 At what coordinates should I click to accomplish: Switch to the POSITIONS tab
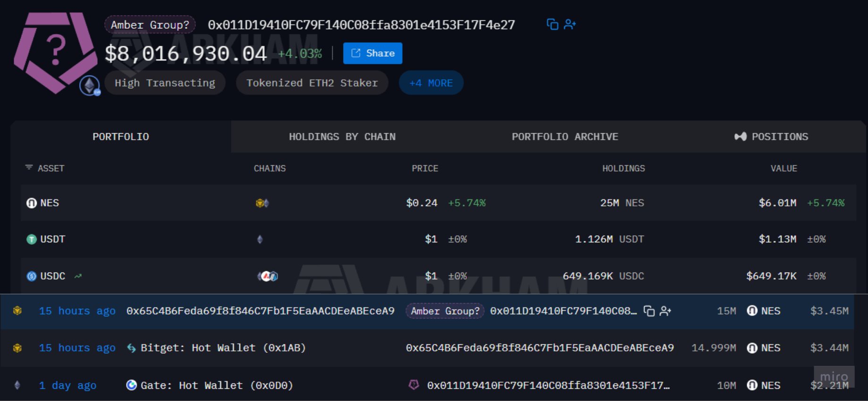771,137
